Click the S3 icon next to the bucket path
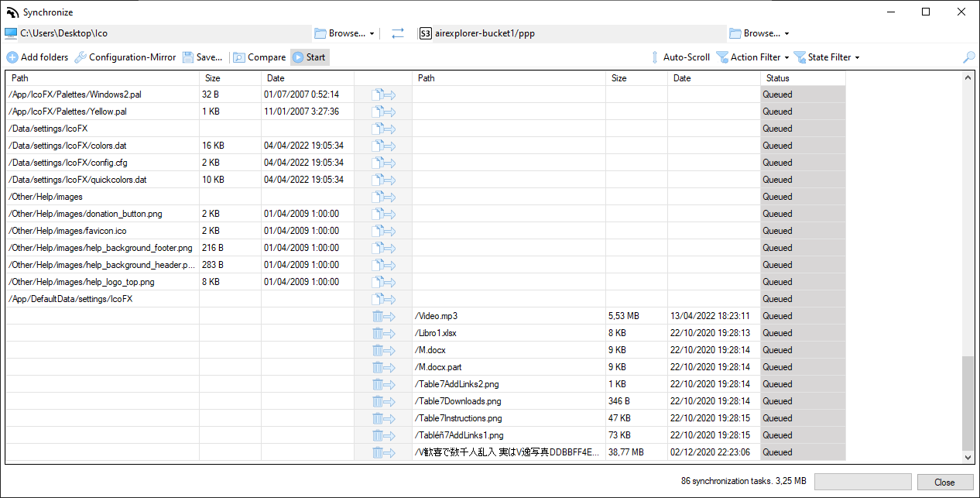Screen dimensions: 980x498 coord(425,33)
